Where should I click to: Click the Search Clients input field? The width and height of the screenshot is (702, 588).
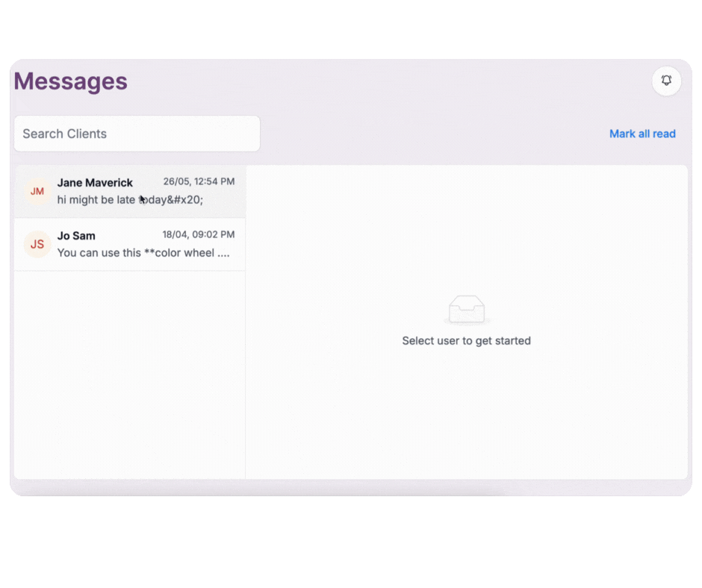[137, 134]
